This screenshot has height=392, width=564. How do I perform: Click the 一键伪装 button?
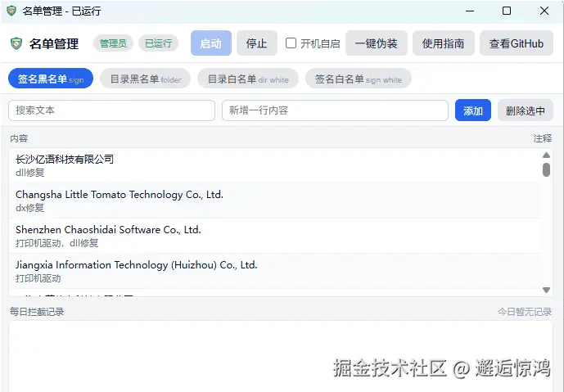click(377, 43)
